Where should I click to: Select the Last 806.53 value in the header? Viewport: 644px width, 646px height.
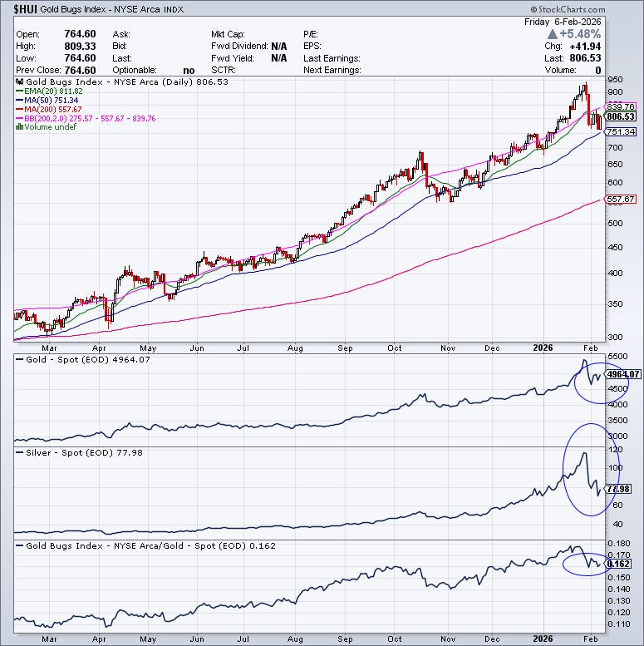[585, 58]
